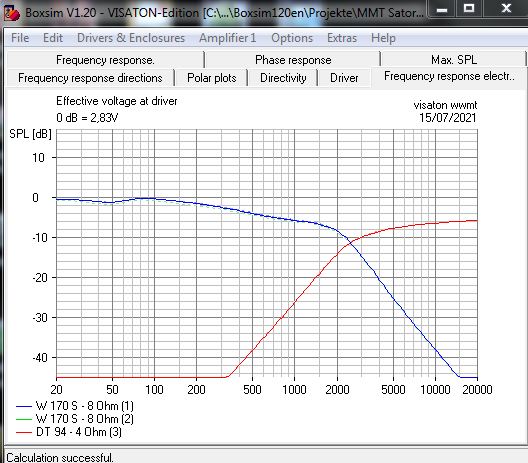528x463 pixels.
Task: Click legend entry W 170 S - 8 Ohm (2)
Action: pyautogui.click(x=75, y=419)
